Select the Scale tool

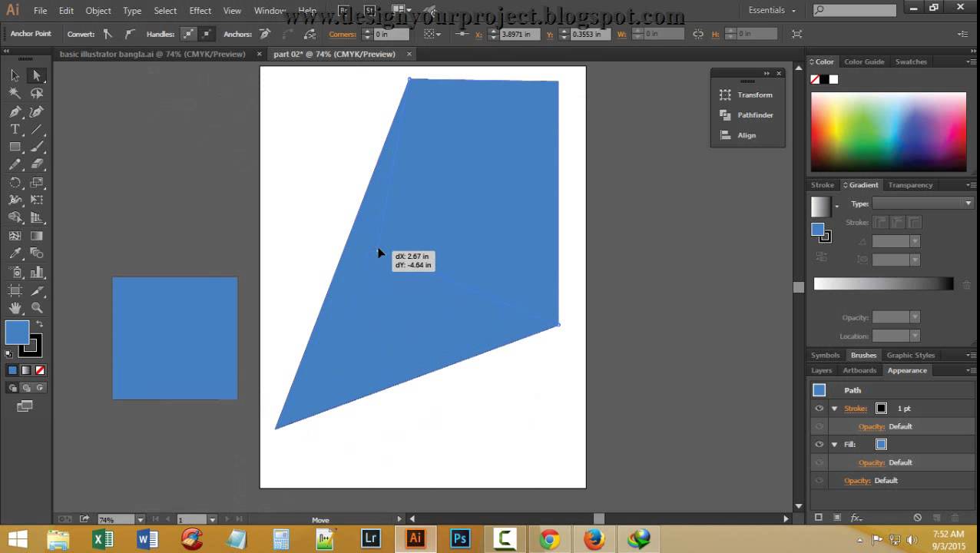coord(36,183)
